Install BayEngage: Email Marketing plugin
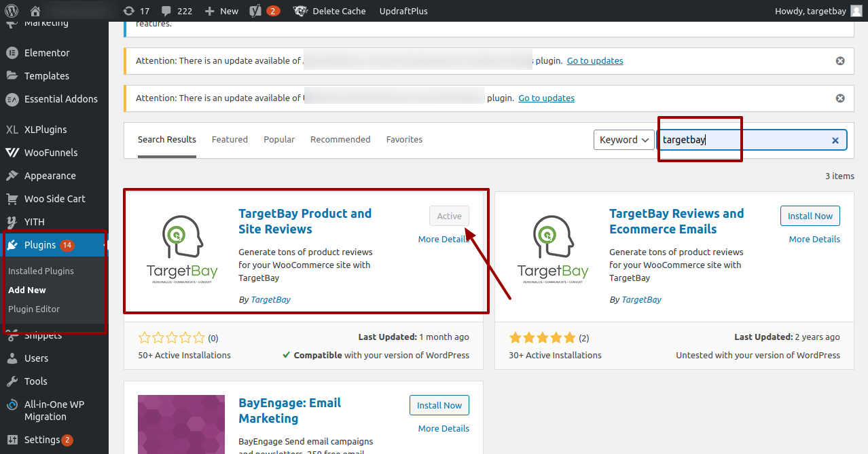 pyautogui.click(x=439, y=406)
